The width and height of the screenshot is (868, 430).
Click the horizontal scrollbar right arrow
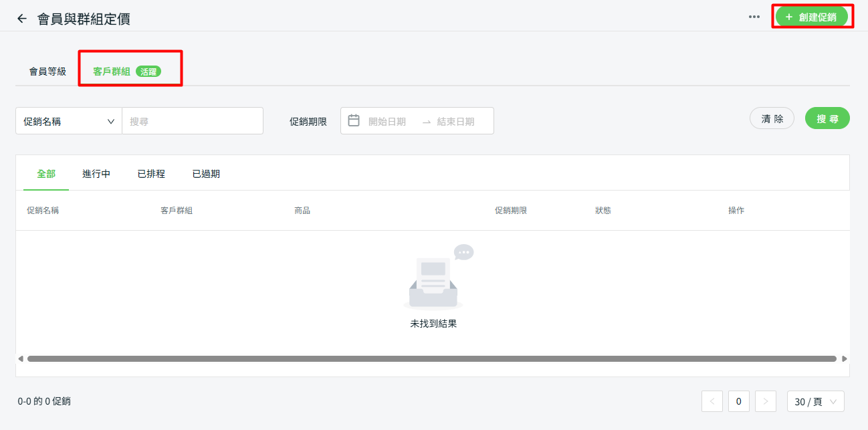pyautogui.click(x=845, y=359)
